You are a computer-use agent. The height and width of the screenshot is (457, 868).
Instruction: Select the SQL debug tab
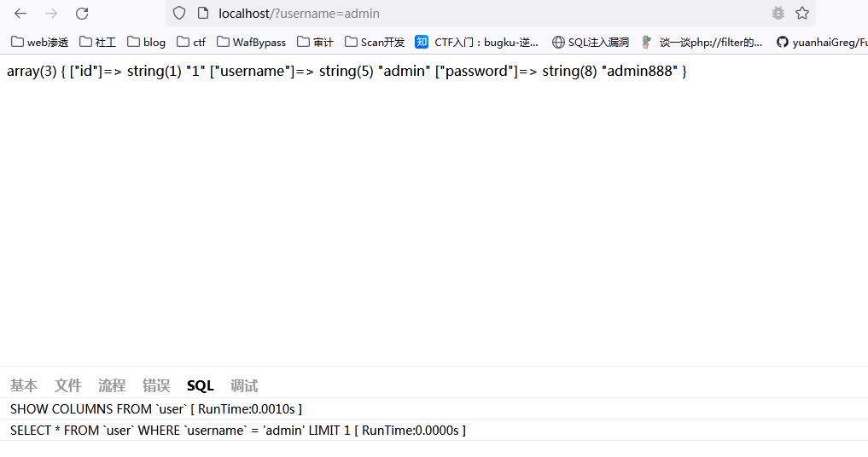(201, 385)
